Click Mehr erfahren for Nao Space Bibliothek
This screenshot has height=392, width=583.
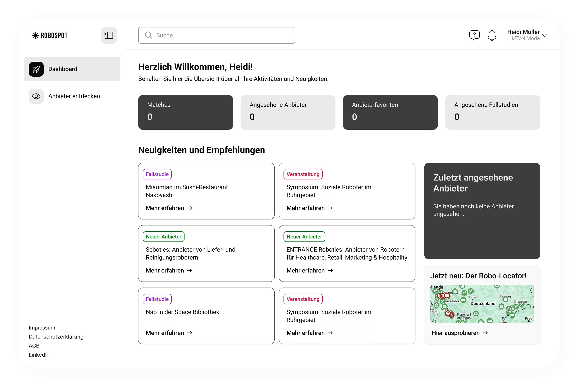click(169, 333)
